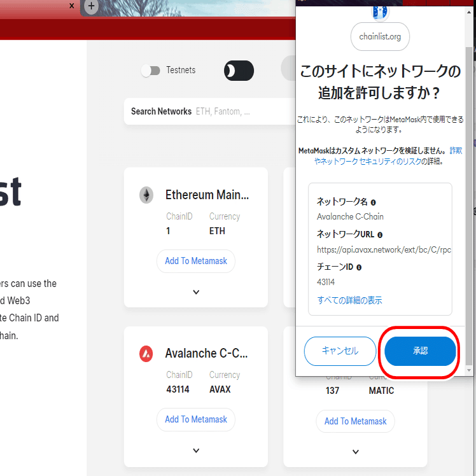Open the network security risks link

tap(388, 156)
